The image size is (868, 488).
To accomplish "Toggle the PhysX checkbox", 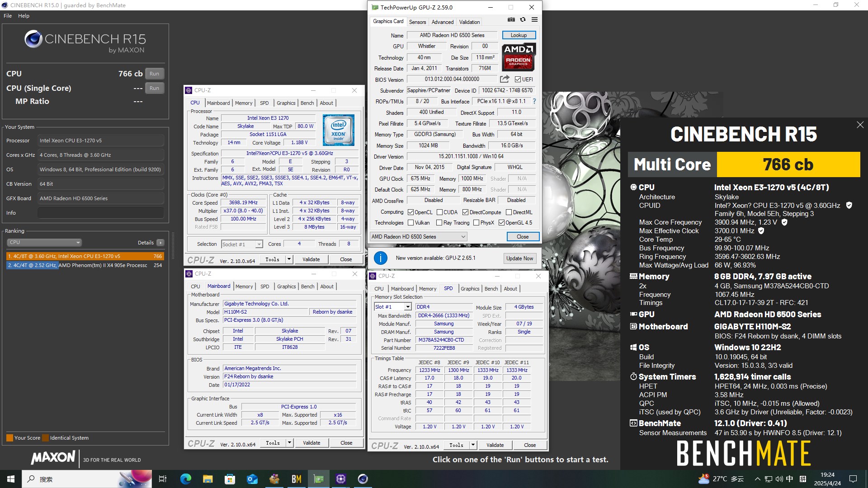I will click(476, 223).
